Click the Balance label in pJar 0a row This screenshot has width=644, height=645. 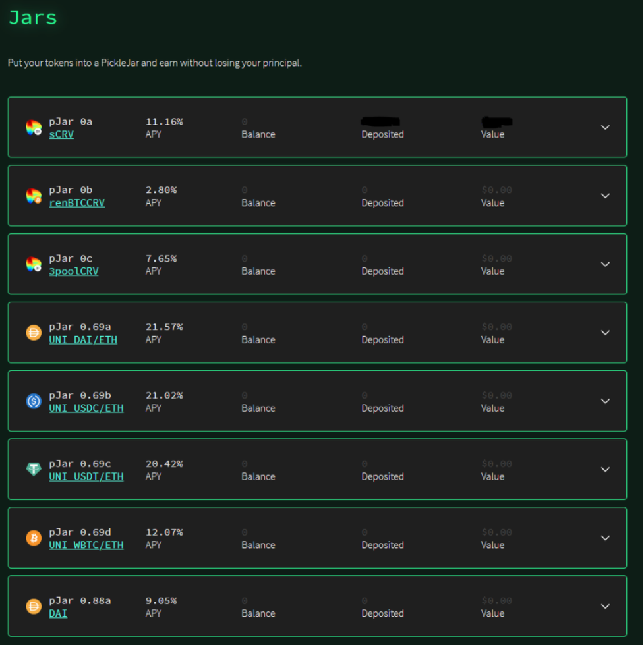[x=258, y=134]
